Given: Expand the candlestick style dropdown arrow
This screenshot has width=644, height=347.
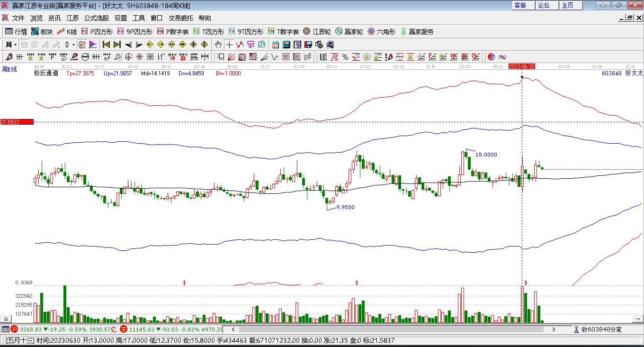Looking at the screenshot, I should coord(73,45).
